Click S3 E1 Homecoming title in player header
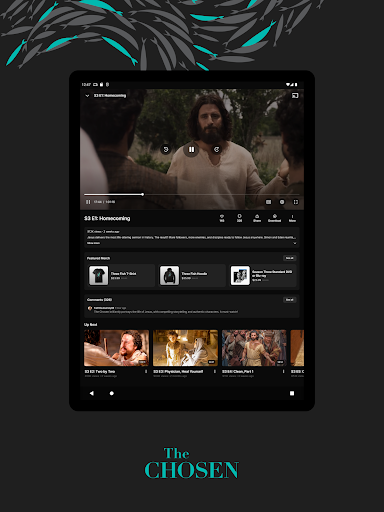The width and height of the screenshot is (384, 512). (x=110, y=96)
